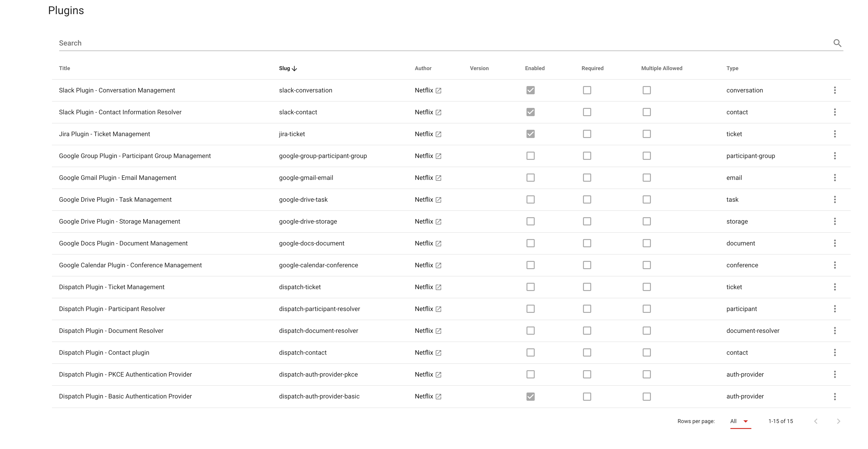Click the previous page arrow

816,421
